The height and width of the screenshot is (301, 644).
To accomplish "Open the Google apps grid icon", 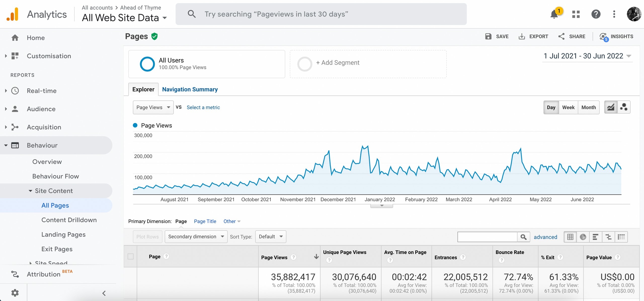I will tap(576, 14).
